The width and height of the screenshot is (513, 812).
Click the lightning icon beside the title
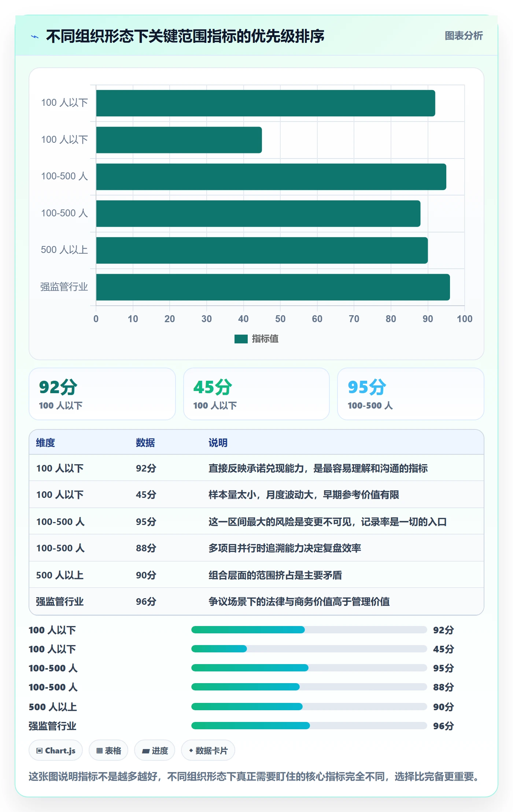click(x=35, y=37)
